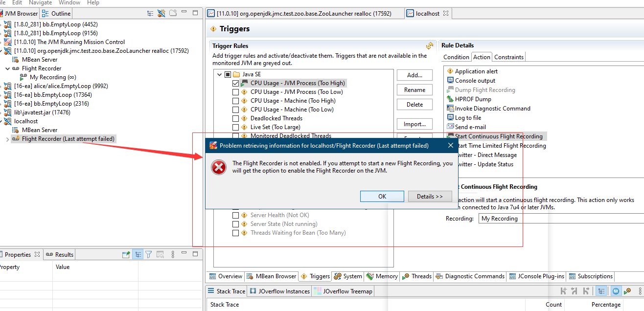Uncheck CPU Usage - JVM Process (Too High)

click(x=236, y=83)
